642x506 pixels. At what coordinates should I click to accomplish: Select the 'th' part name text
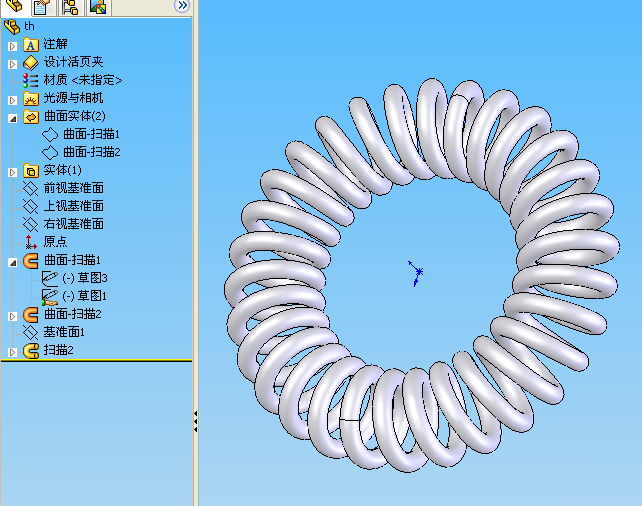tap(29, 27)
